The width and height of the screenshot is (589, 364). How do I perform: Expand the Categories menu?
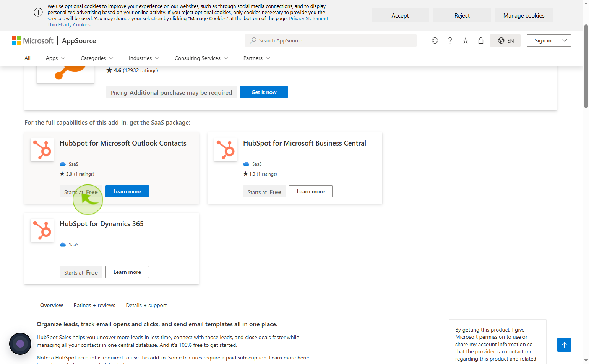tap(97, 58)
